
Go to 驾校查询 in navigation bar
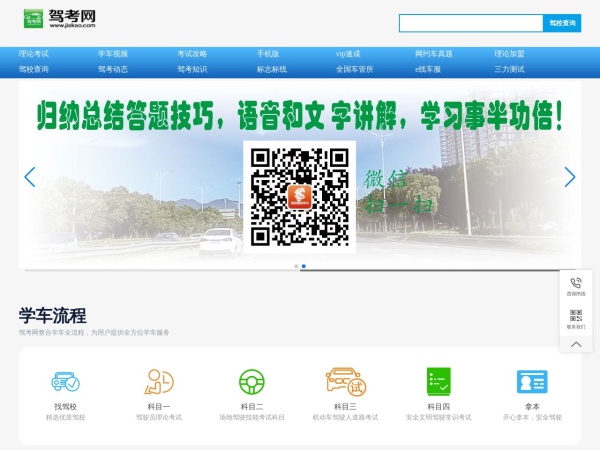coord(34,69)
